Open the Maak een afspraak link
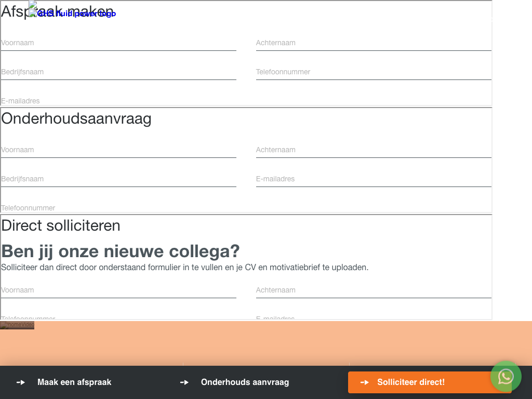The height and width of the screenshot is (399, 532). (x=74, y=382)
